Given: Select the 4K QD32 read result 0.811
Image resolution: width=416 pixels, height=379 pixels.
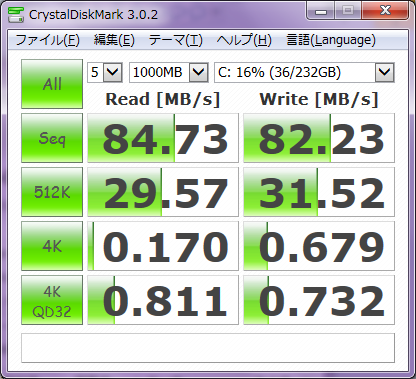Looking at the screenshot, I should 163,300.
